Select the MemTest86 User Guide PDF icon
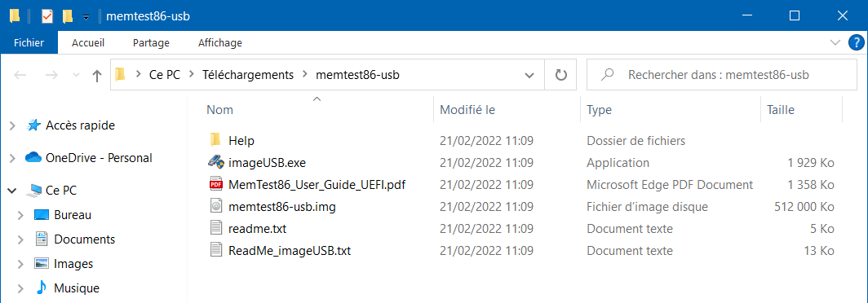 215,185
